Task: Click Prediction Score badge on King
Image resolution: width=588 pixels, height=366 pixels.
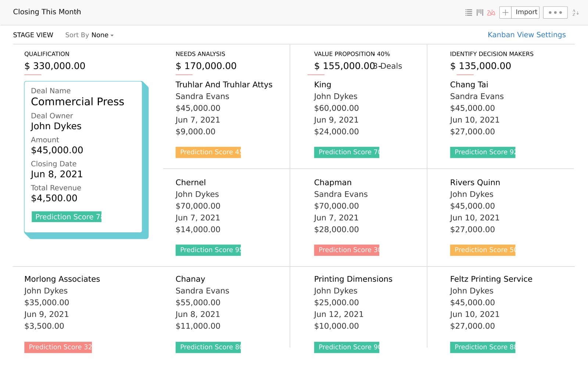Action: pos(347,152)
